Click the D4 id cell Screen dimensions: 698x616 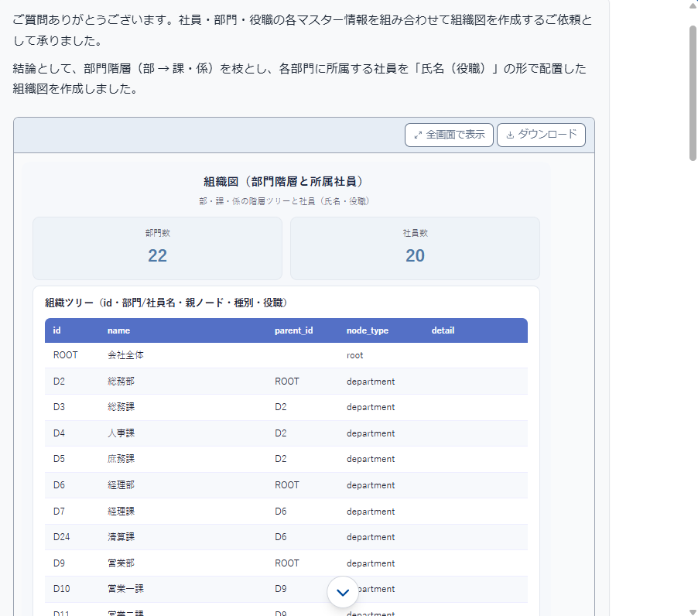click(x=59, y=433)
